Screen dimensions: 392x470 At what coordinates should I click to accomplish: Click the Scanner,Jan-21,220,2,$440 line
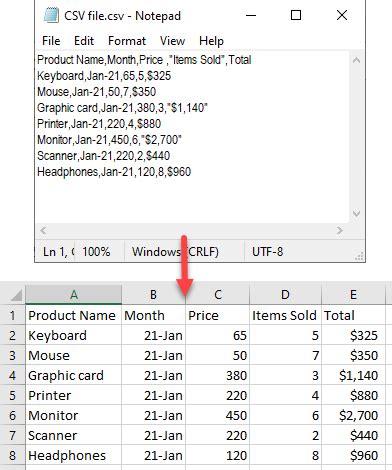[x=104, y=156]
